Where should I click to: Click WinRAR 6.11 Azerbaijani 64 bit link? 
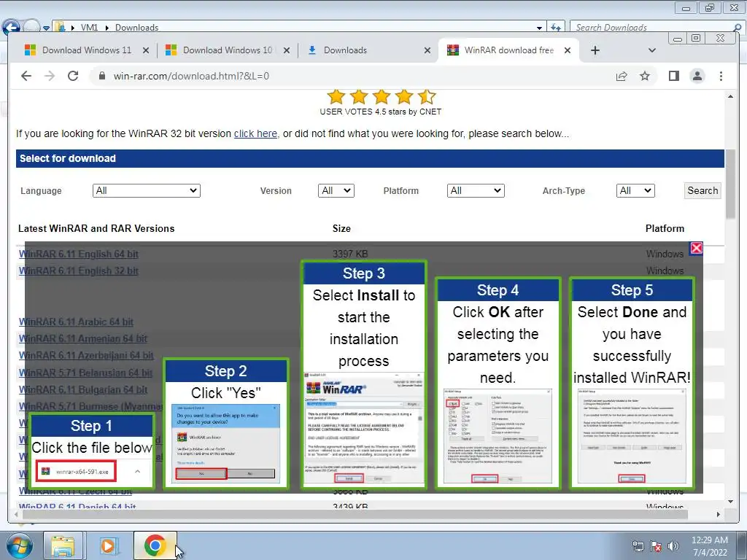click(x=86, y=355)
